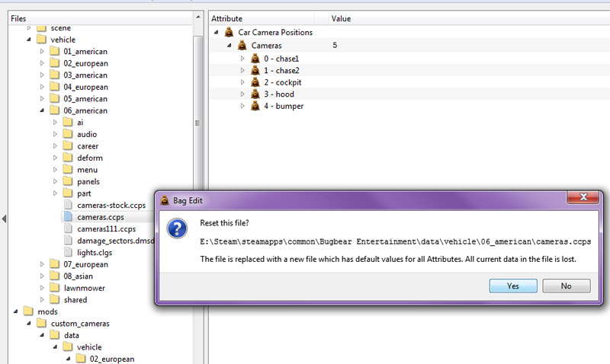
Task: Click the left panel collapse arrow
Action: (4, 219)
